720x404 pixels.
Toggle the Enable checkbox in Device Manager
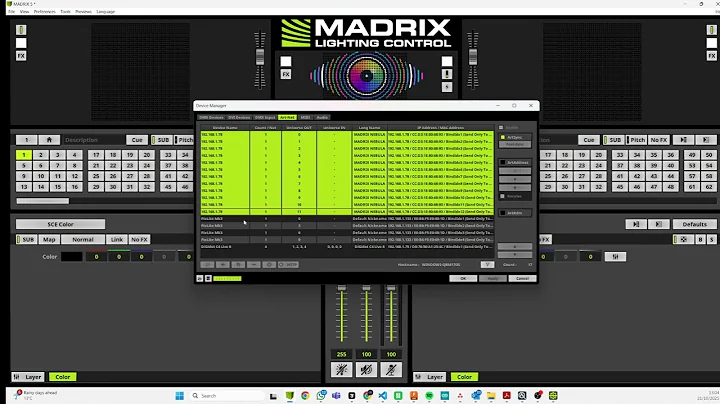(501, 127)
